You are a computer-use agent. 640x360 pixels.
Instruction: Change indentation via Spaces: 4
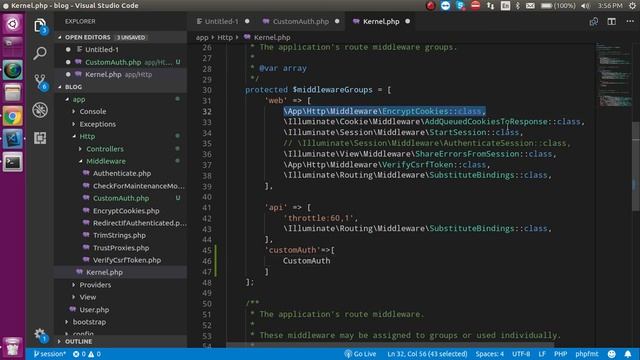pos(489,354)
